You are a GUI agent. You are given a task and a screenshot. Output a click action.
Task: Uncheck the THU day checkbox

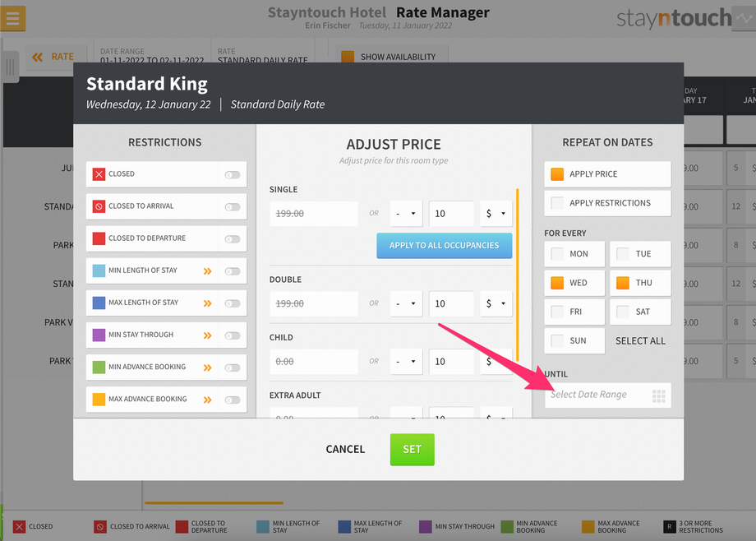pyautogui.click(x=623, y=283)
